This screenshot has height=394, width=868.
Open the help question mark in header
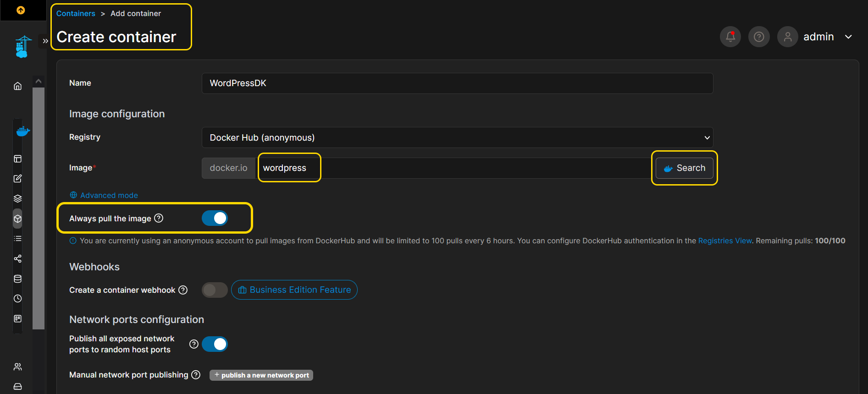coord(759,37)
